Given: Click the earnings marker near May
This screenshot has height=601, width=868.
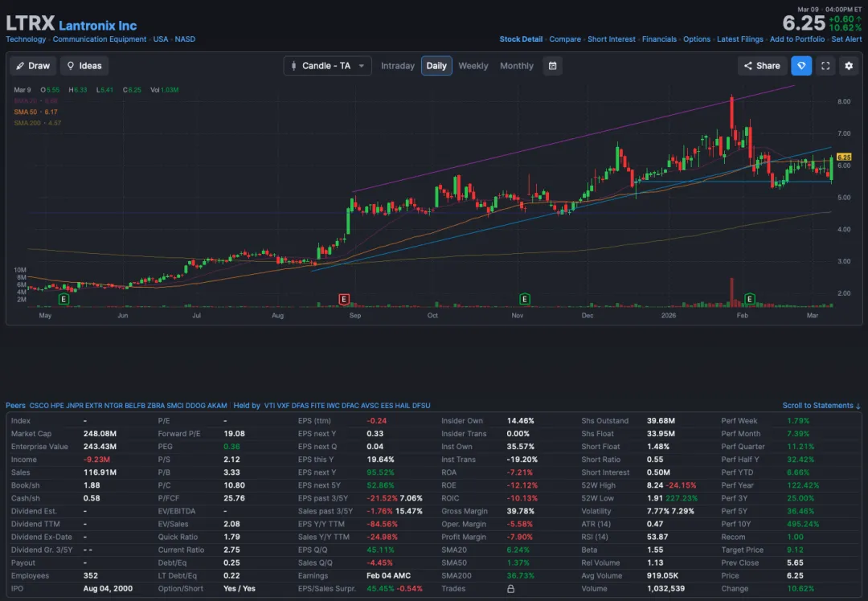Looking at the screenshot, I should [x=63, y=300].
